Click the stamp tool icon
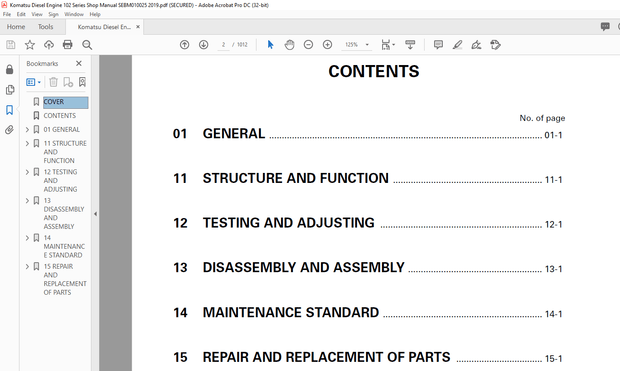 click(495, 45)
